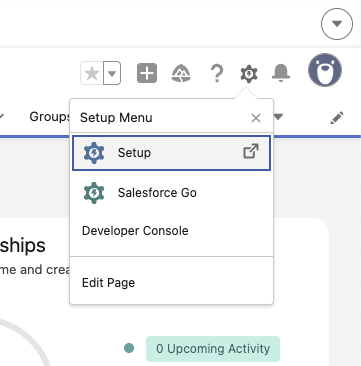Click the Setup Menu heading text
The height and width of the screenshot is (366, 361).
[x=116, y=118]
